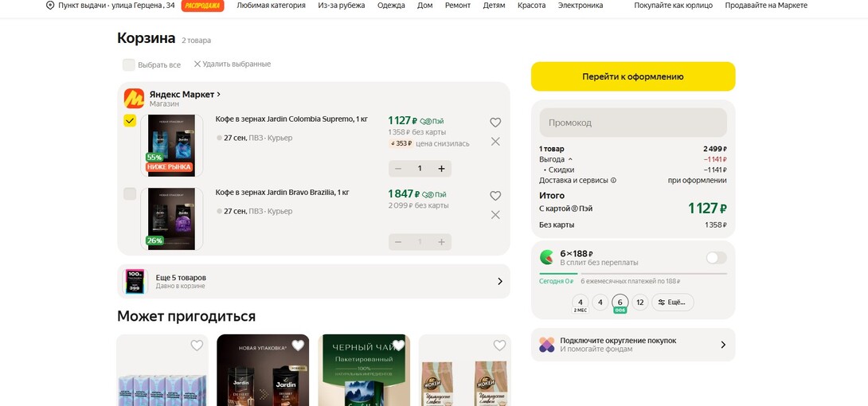Favorite the Jardin Bravo Brazilia coffee
This screenshot has height=406, width=868.
pyautogui.click(x=495, y=196)
